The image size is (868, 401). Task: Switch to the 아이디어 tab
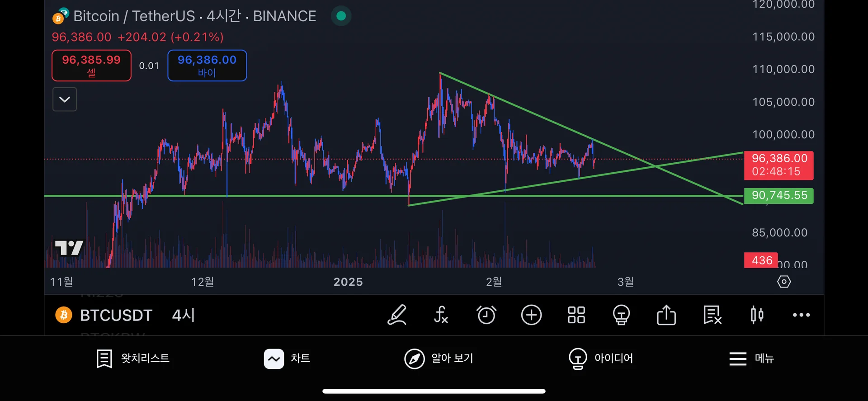click(601, 359)
